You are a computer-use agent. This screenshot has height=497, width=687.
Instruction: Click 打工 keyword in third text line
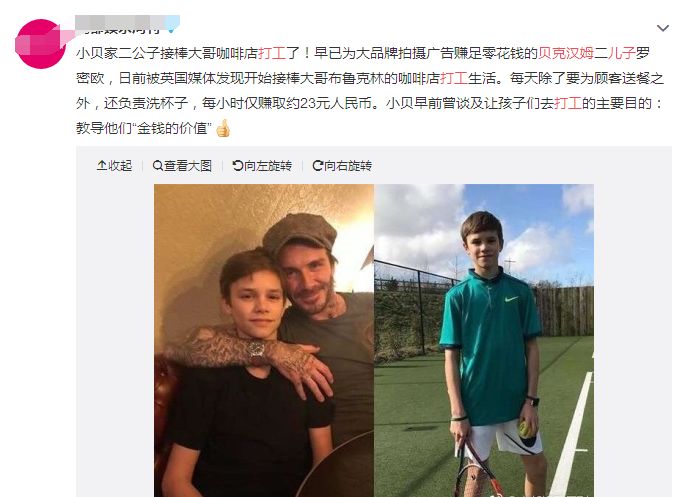567,103
